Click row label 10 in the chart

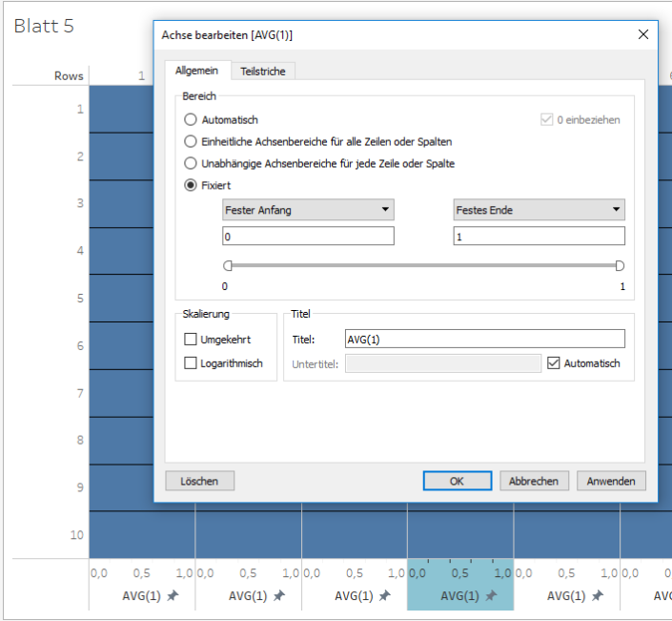coord(77,535)
